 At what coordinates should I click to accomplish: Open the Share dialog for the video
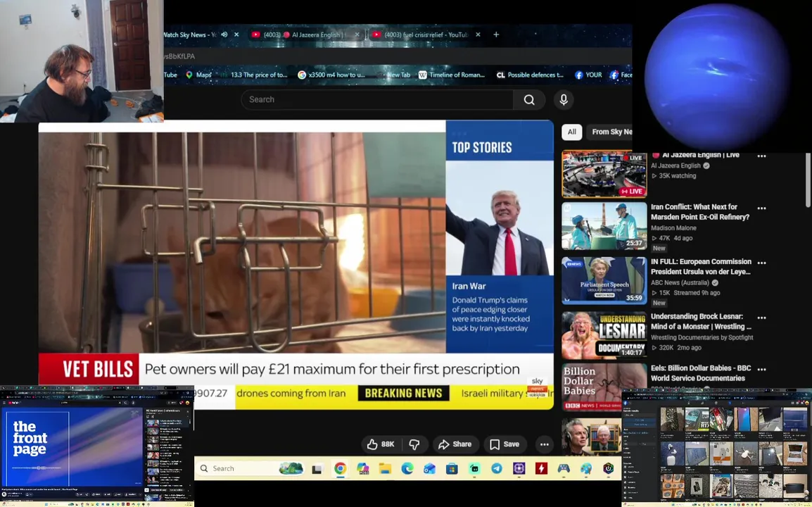pyautogui.click(x=455, y=444)
